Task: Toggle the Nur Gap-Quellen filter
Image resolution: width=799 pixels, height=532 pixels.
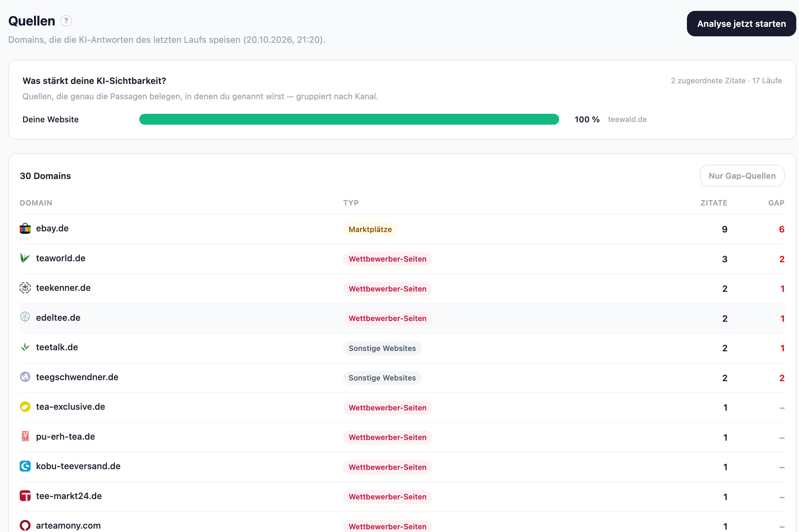Action: click(742, 176)
